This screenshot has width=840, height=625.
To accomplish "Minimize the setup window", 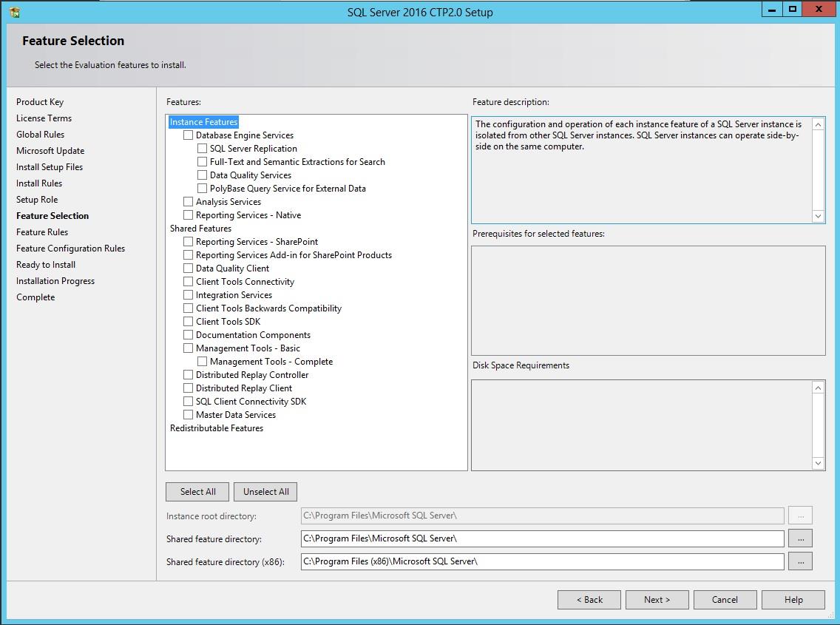I will tap(772, 9).
